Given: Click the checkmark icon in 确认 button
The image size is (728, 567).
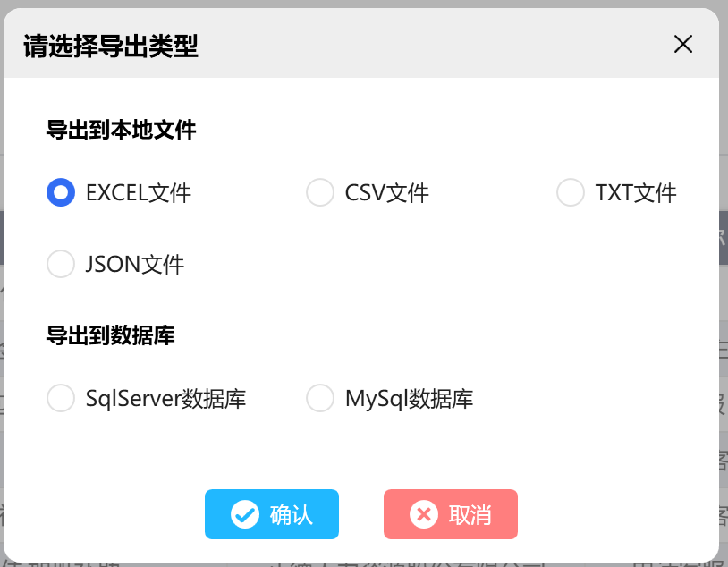Looking at the screenshot, I should point(245,514).
